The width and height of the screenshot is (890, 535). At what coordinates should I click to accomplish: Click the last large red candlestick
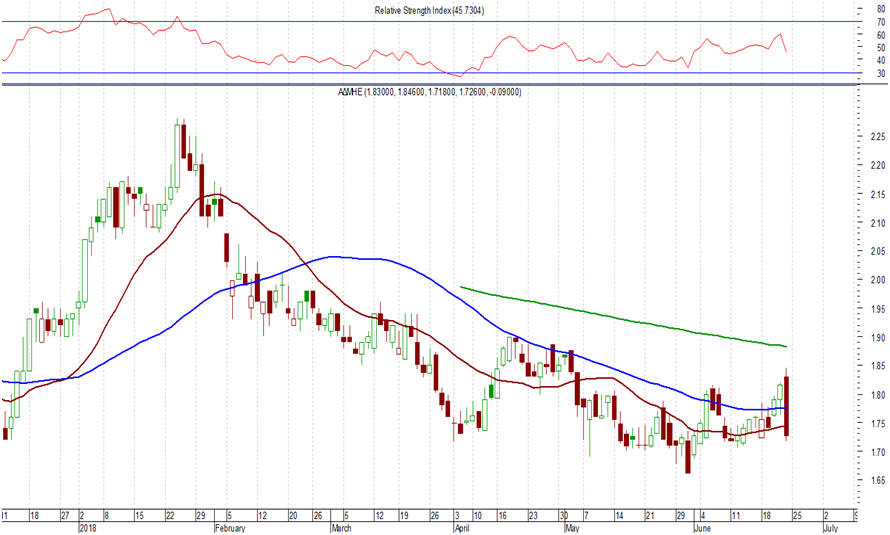pos(787,406)
